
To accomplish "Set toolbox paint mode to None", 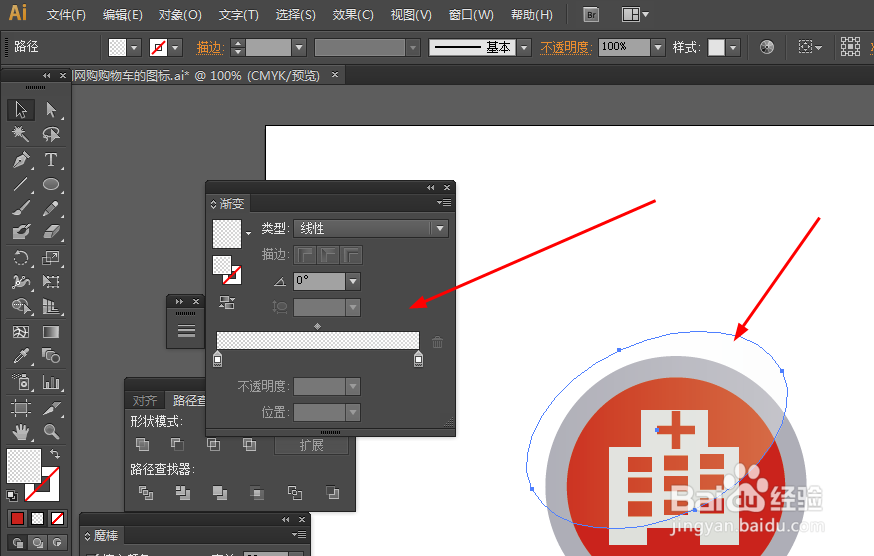I will pyautogui.click(x=57, y=519).
